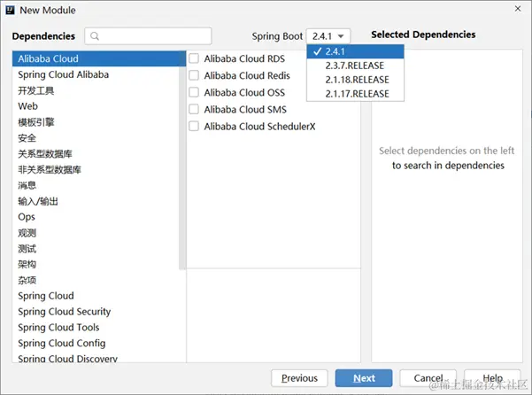The height and width of the screenshot is (395, 532).
Task: Enable Alibaba Cloud RDS checkbox
Action: pos(194,59)
